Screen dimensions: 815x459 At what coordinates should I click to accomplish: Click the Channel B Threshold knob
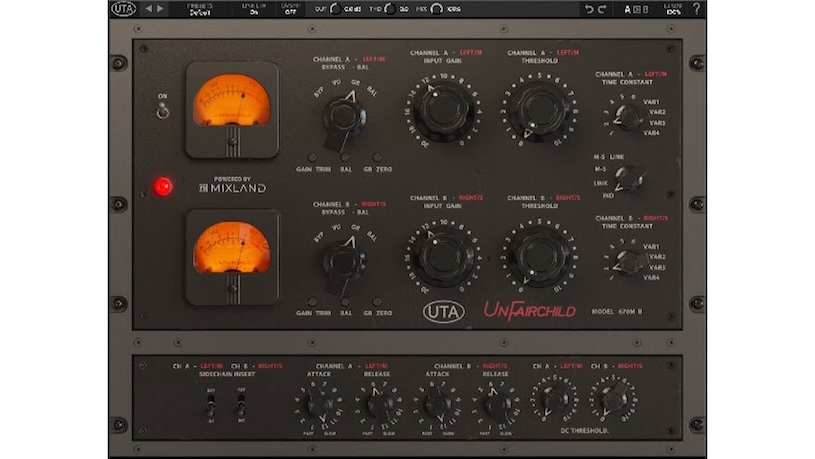click(x=539, y=256)
